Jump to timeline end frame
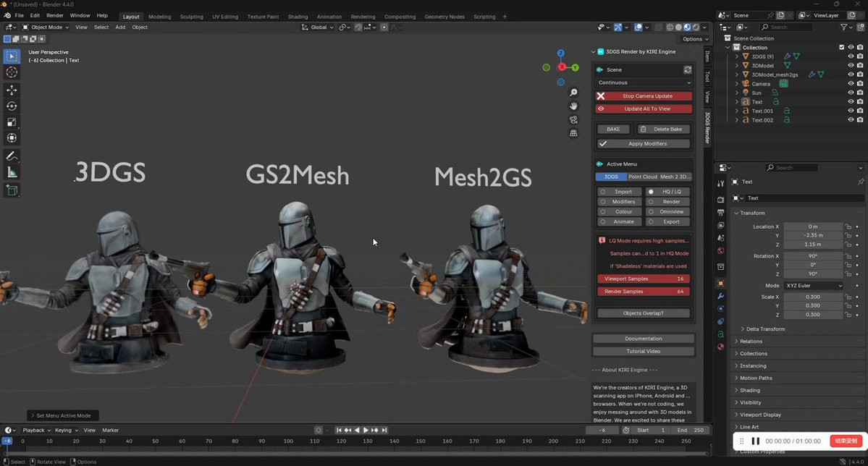The image size is (868, 466). coord(384,430)
